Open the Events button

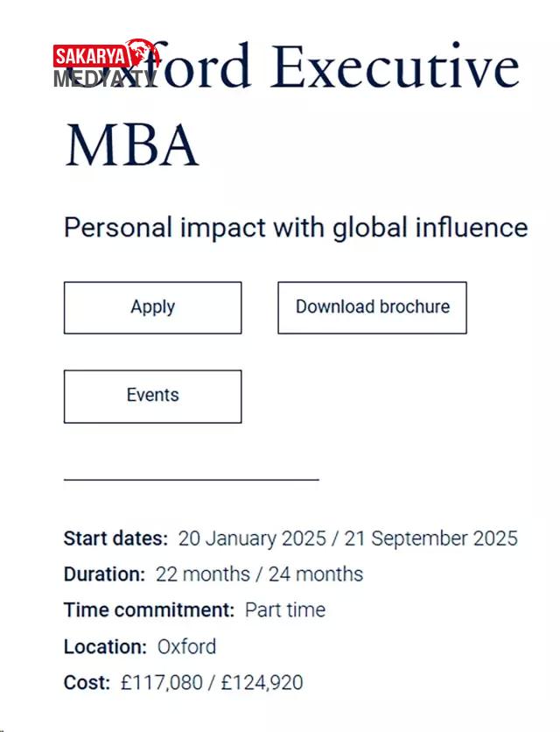tap(152, 396)
